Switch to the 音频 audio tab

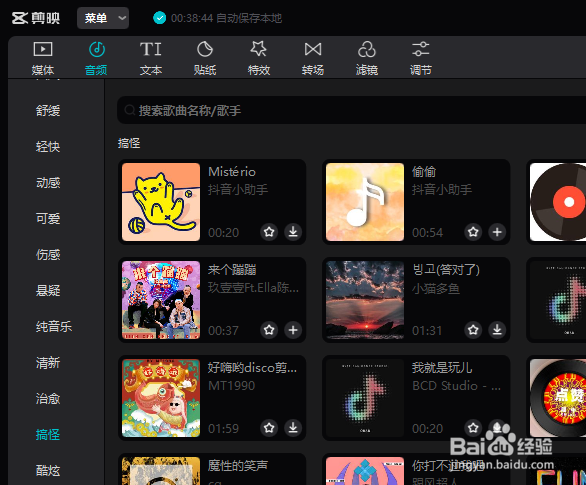(x=96, y=58)
